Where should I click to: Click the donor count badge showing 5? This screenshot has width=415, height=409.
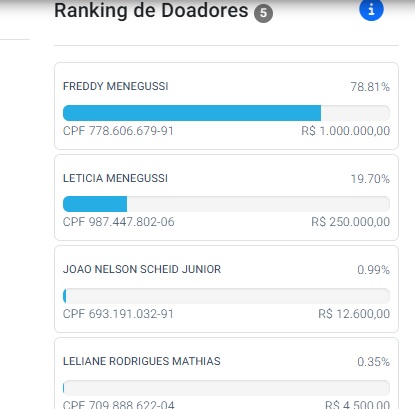tap(263, 13)
